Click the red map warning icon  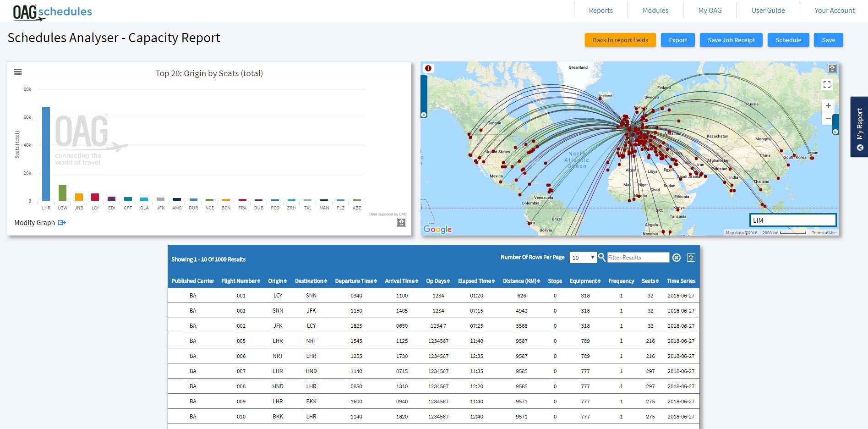click(x=428, y=68)
